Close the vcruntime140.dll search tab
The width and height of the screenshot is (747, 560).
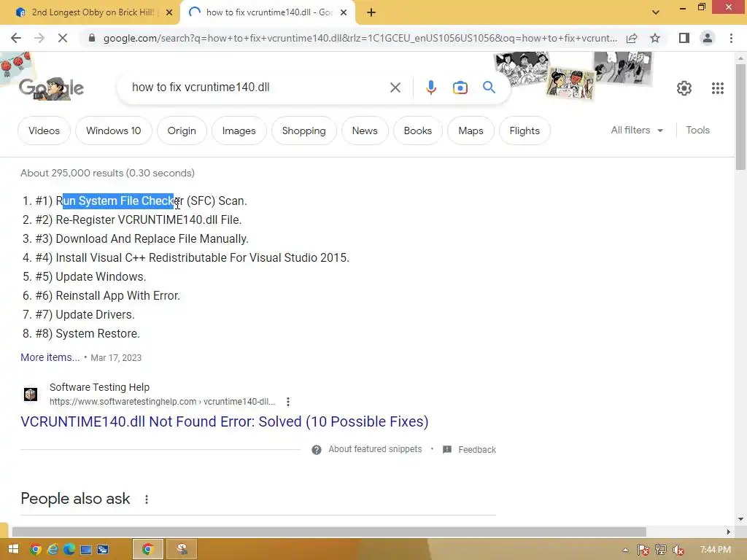[344, 12]
